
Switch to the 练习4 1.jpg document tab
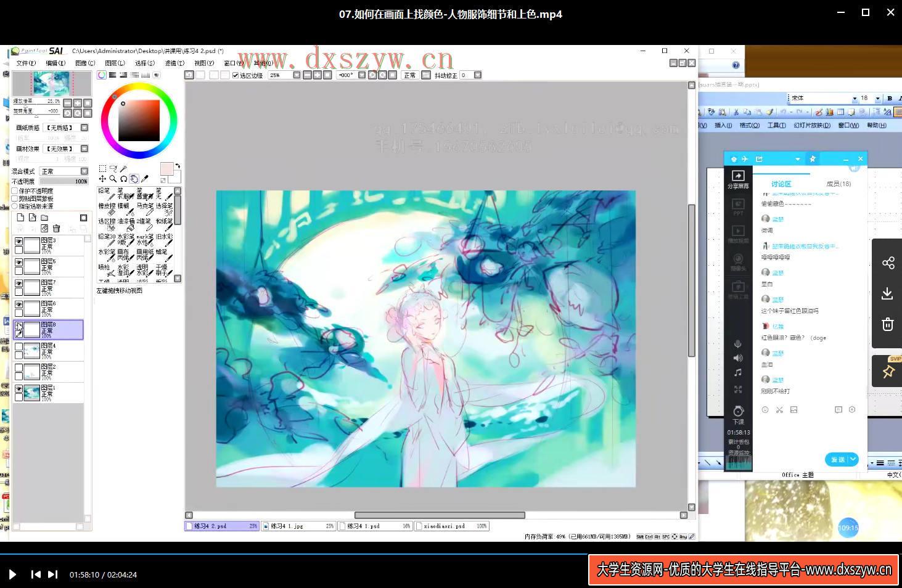298,526
